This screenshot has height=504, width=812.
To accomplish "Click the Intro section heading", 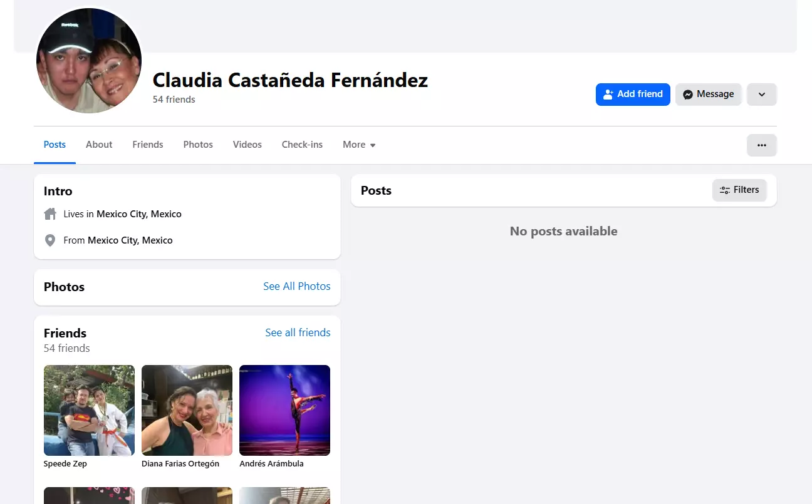I will pos(58,192).
